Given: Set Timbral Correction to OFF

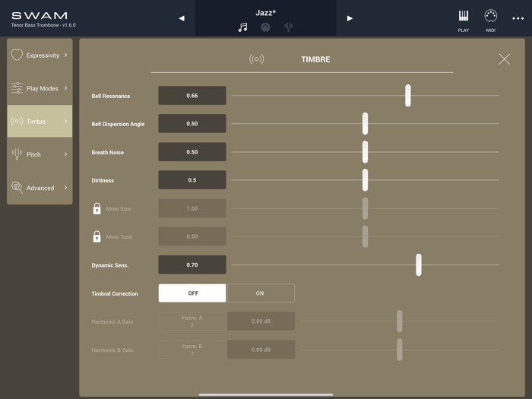Looking at the screenshot, I should [192, 293].
